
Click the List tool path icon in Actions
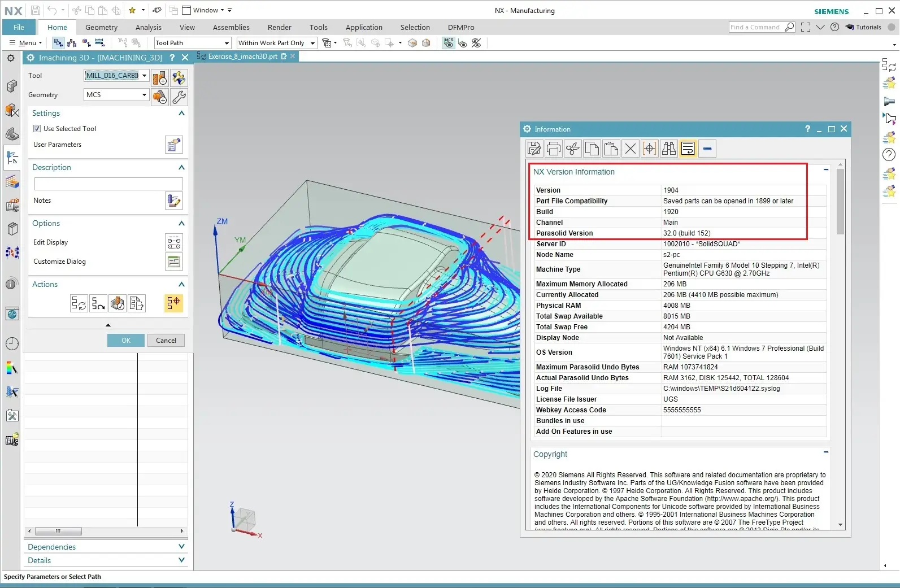pos(137,303)
